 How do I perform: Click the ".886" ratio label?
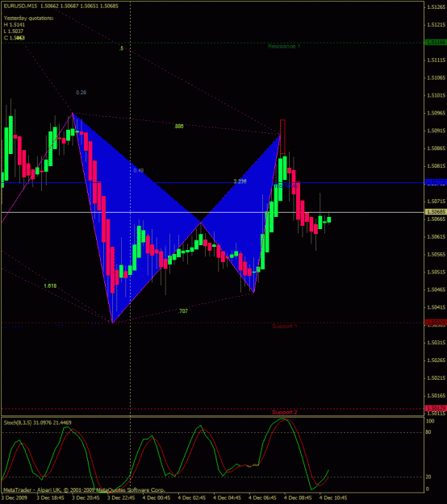(178, 127)
